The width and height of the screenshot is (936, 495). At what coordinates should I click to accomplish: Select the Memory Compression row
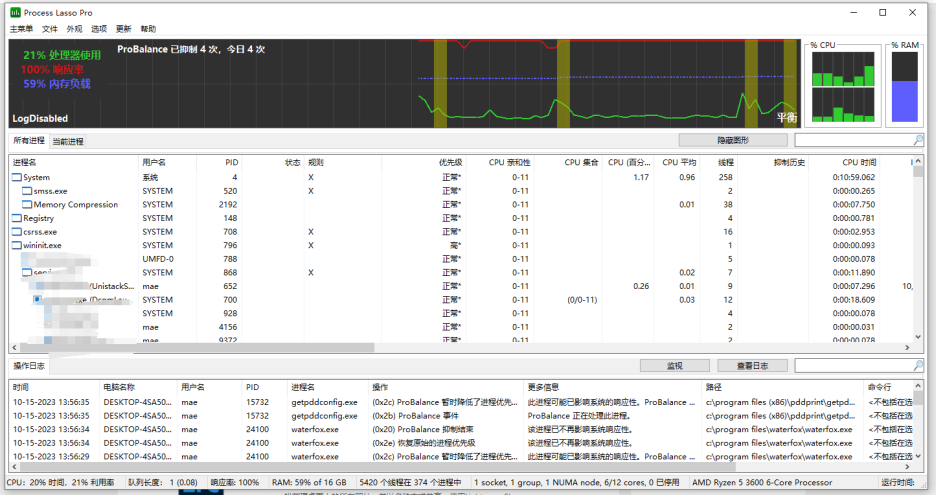[x=461, y=204]
